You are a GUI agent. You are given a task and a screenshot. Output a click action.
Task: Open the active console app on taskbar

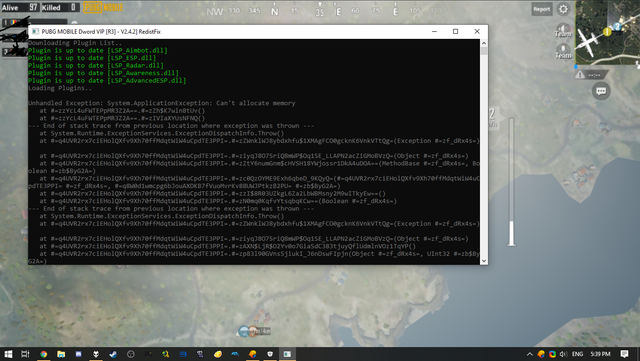[x=287, y=354]
